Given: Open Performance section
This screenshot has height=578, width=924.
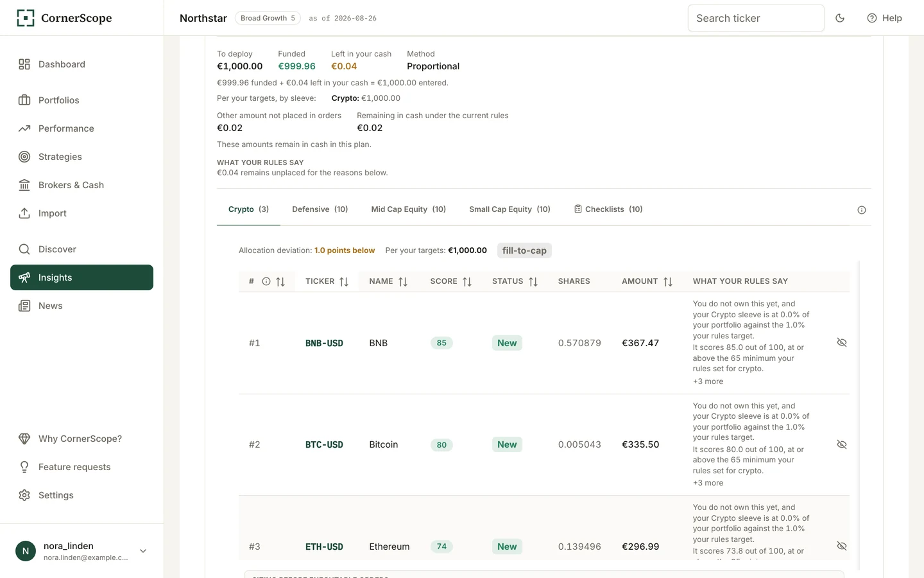Looking at the screenshot, I should click(x=81, y=128).
